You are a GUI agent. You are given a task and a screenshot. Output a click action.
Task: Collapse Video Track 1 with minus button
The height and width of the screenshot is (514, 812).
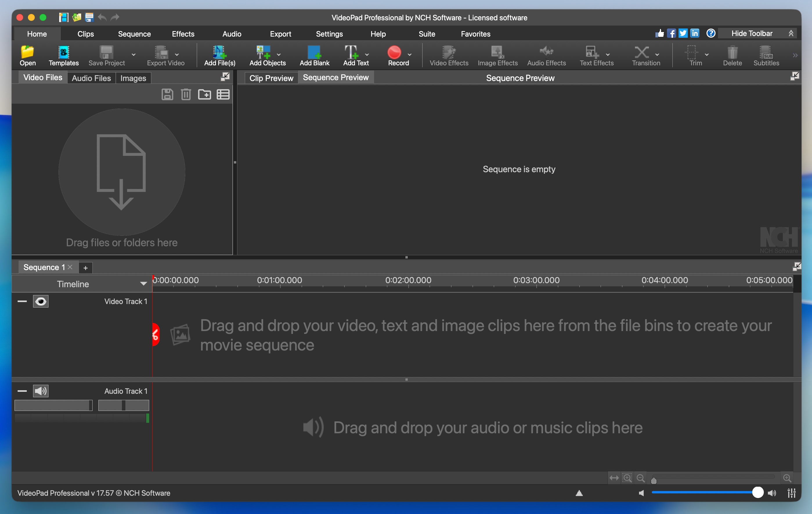pyautogui.click(x=22, y=301)
